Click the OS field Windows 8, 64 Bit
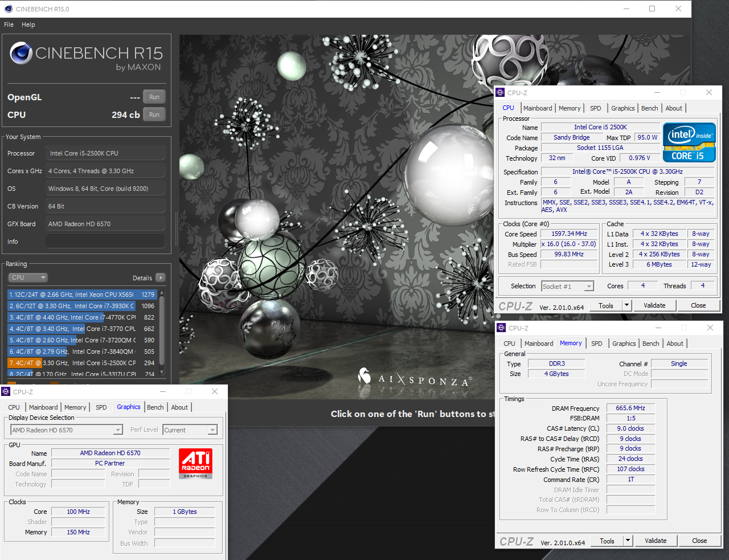The height and width of the screenshot is (560, 729). point(105,189)
